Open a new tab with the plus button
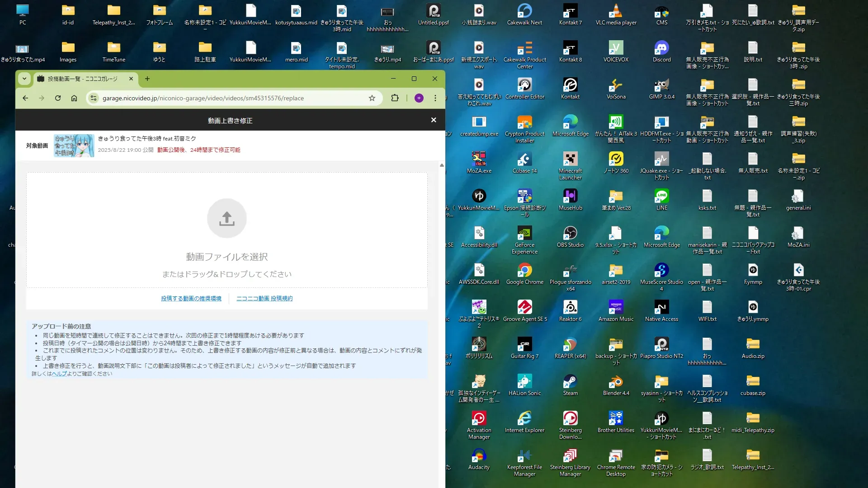 pos(147,79)
